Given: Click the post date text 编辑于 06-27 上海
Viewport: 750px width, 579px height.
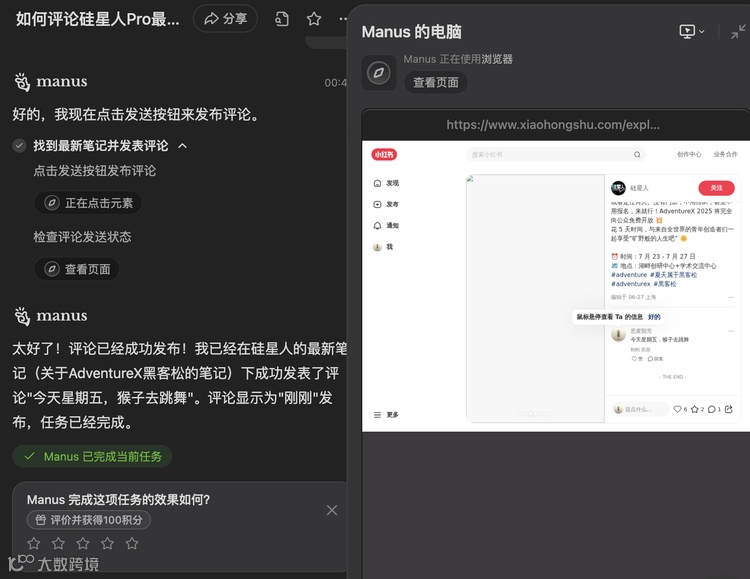Looking at the screenshot, I should pos(633,297).
